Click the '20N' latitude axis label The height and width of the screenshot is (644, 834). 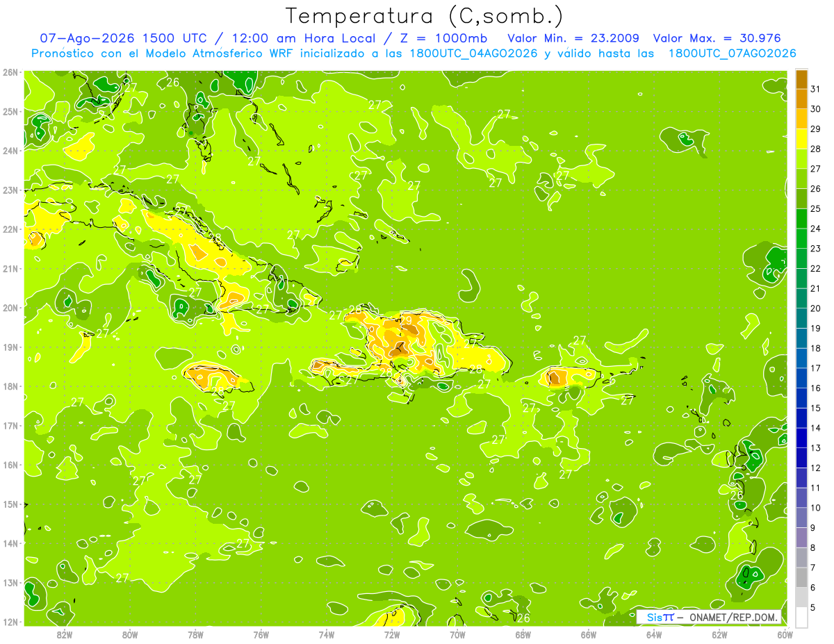(10, 308)
